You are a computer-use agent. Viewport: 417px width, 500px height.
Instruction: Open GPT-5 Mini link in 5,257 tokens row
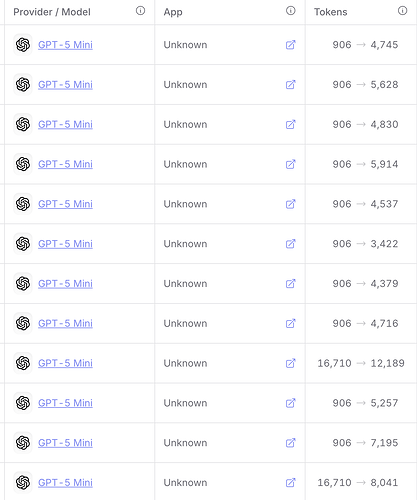pyautogui.click(x=65, y=403)
